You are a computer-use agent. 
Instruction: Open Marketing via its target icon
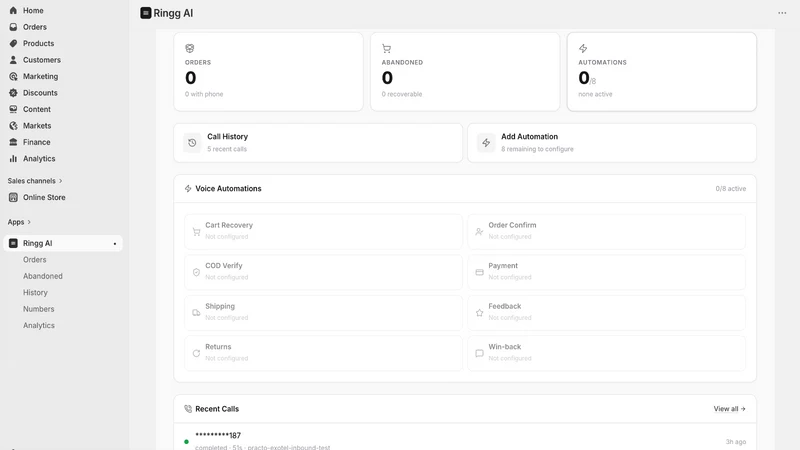(x=13, y=76)
